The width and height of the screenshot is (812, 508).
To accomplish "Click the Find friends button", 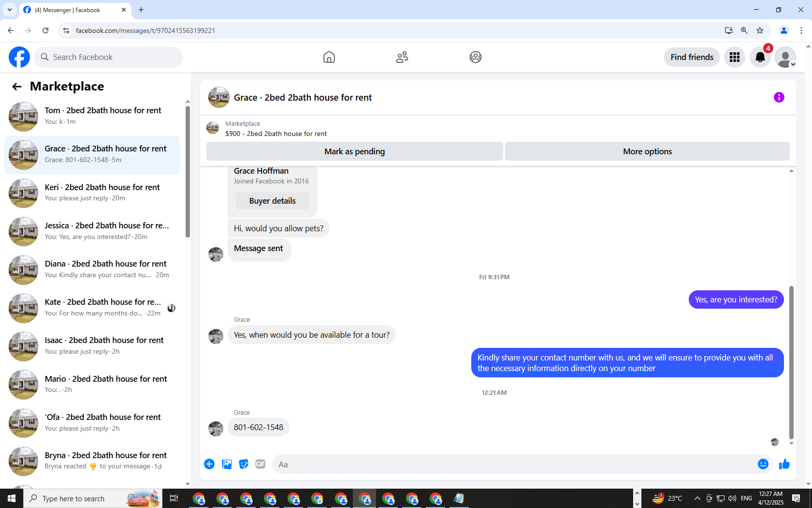I will 692,57.
